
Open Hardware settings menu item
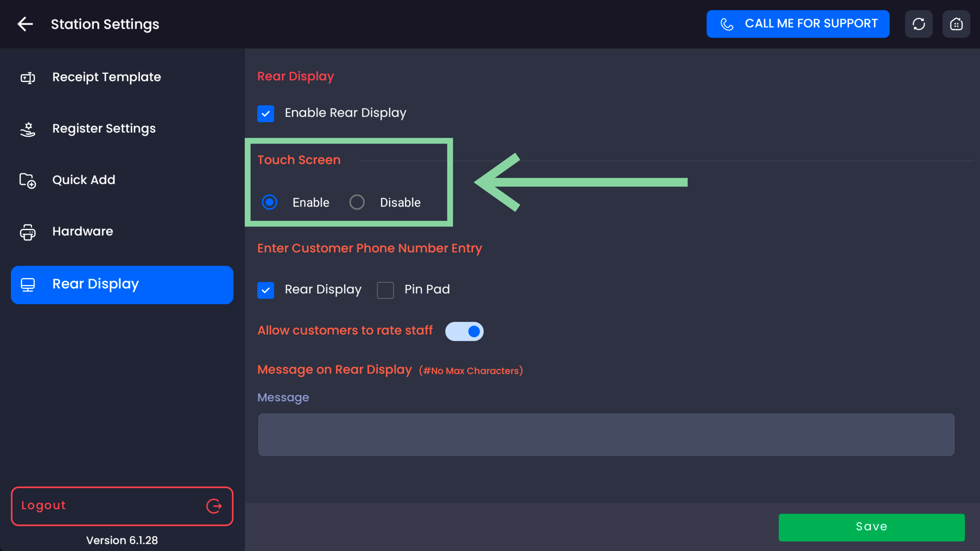click(83, 231)
